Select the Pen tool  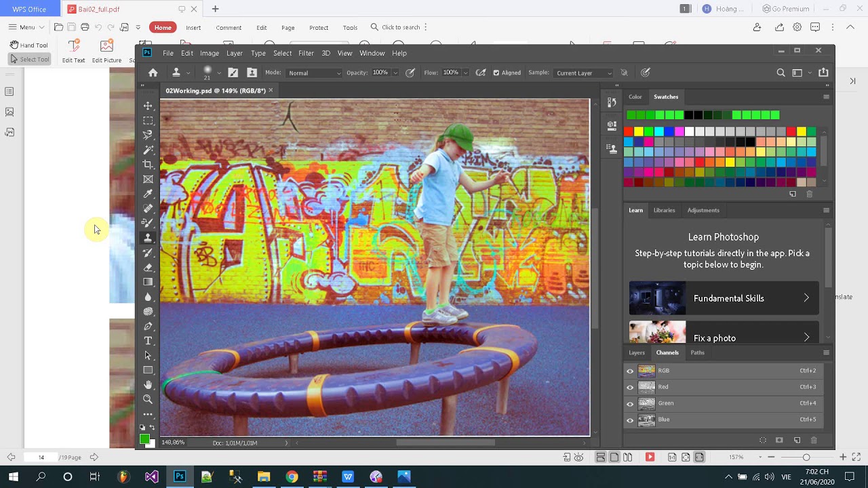[148, 326]
